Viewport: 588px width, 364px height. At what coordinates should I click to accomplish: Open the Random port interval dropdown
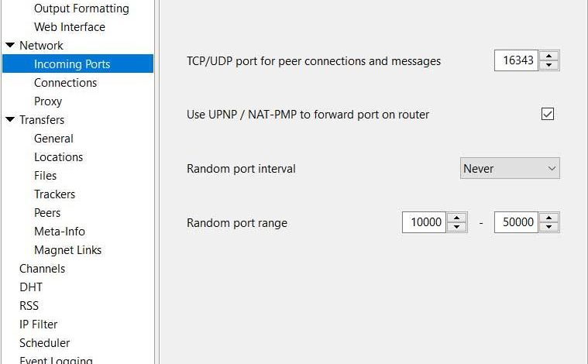click(x=510, y=168)
